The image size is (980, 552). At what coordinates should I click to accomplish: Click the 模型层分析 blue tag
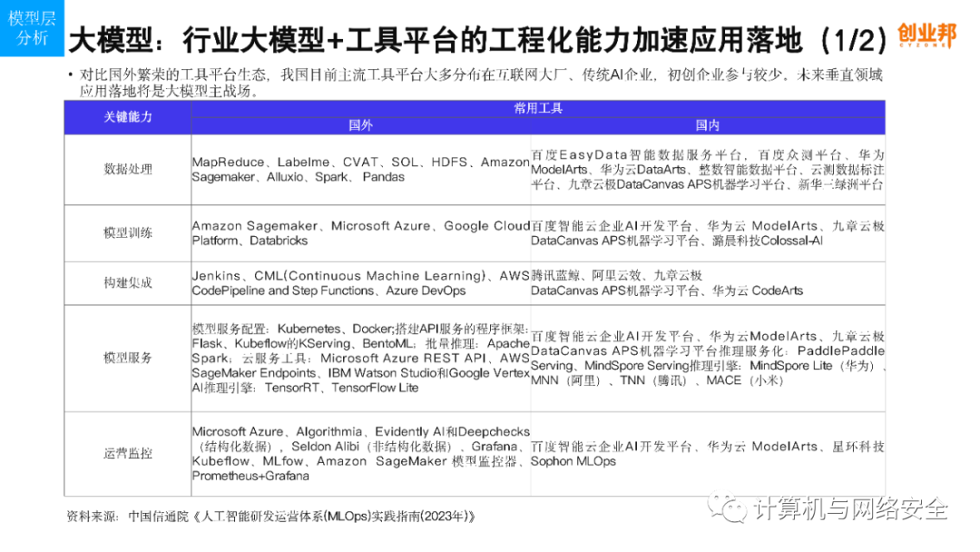click(x=31, y=28)
